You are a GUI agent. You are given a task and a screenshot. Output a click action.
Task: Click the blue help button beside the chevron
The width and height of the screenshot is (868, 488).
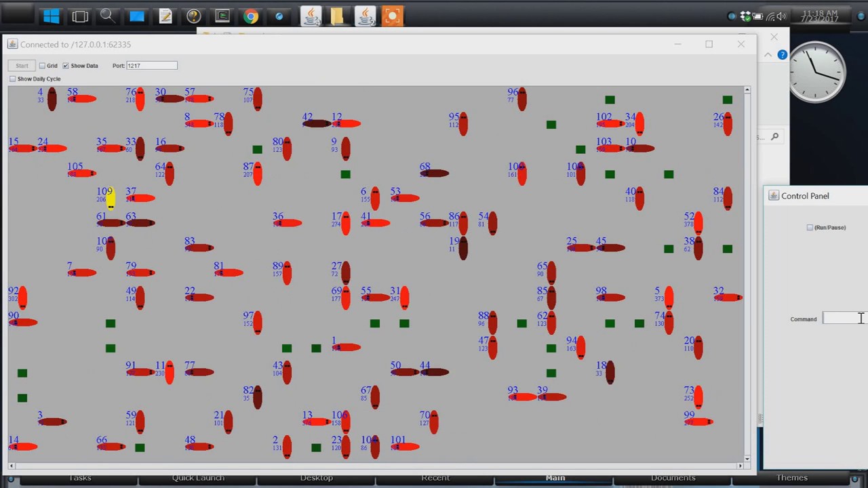783,55
